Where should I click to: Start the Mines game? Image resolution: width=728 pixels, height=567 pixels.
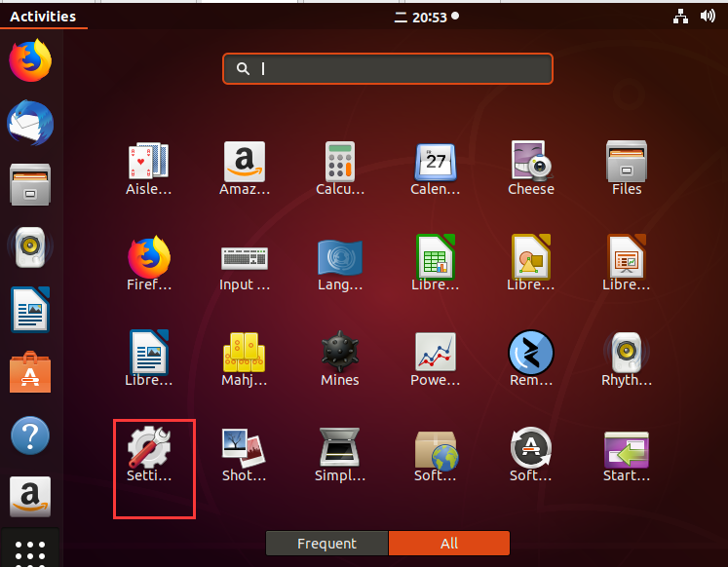point(340,359)
